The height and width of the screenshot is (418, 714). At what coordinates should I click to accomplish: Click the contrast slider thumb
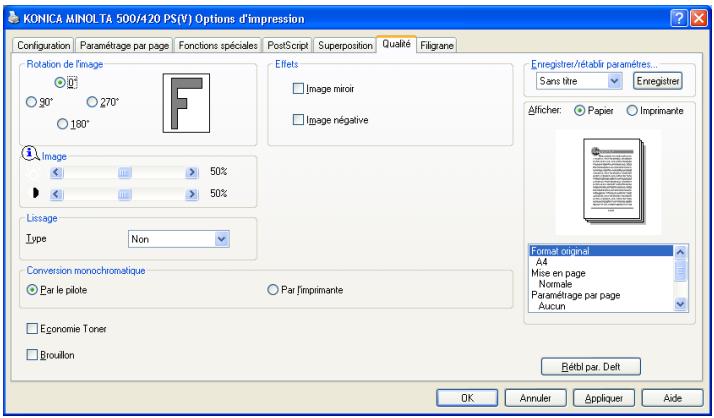click(124, 194)
